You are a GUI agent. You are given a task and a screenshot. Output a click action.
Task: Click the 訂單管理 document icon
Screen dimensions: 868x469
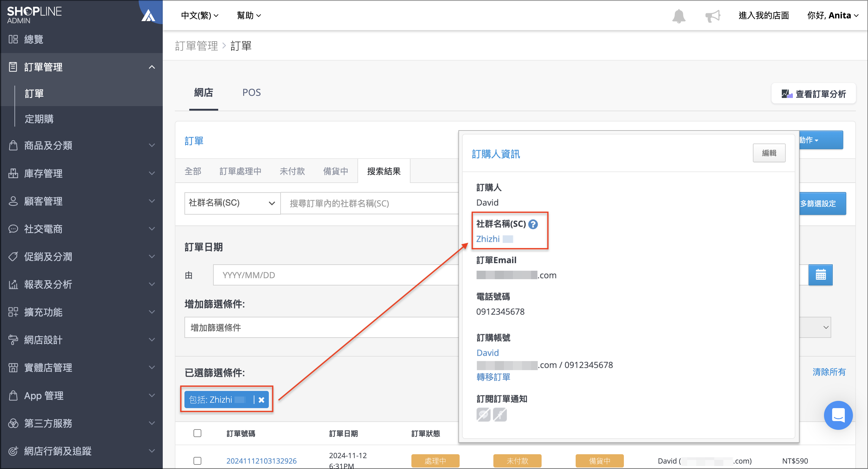click(x=13, y=67)
